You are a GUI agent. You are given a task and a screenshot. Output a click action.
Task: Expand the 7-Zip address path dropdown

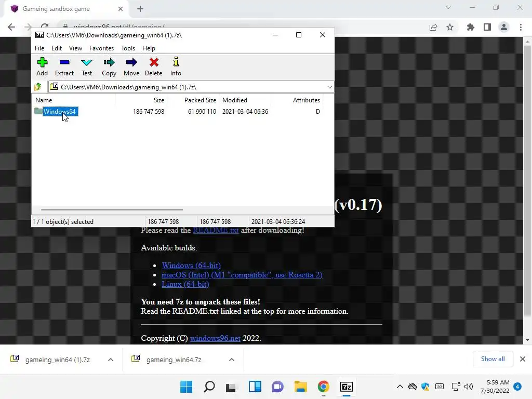click(x=329, y=87)
